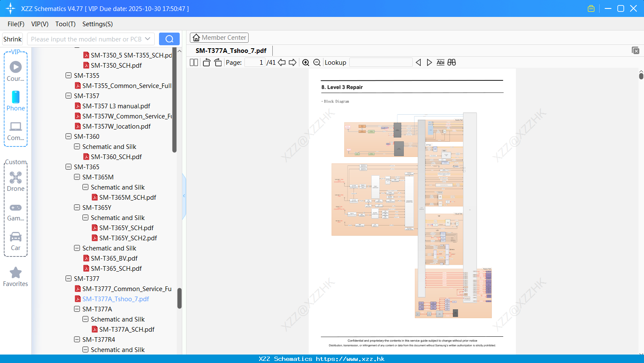Open SM-T350_SCH.pdf file
Image resolution: width=644 pixels, height=363 pixels.
point(116,66)
